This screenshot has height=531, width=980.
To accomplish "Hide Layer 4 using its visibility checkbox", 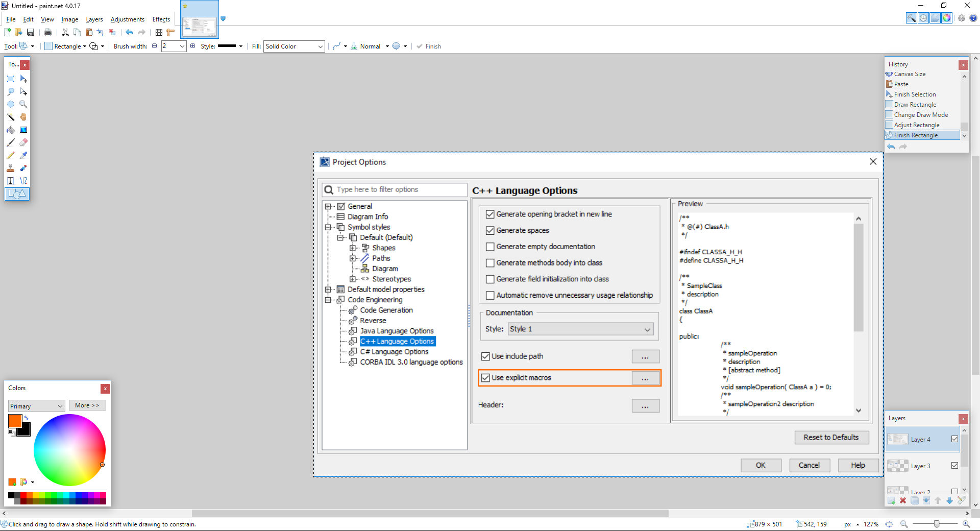I will pyautogui.click(x=954, y=439).
